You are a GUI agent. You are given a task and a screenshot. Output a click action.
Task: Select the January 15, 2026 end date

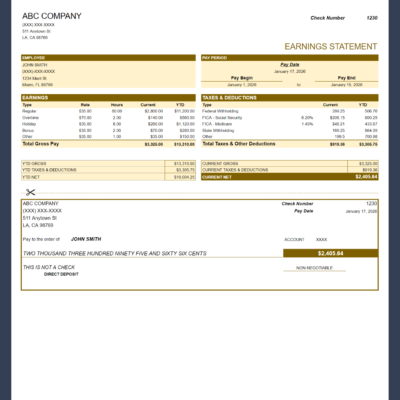[x=347, y=85]
